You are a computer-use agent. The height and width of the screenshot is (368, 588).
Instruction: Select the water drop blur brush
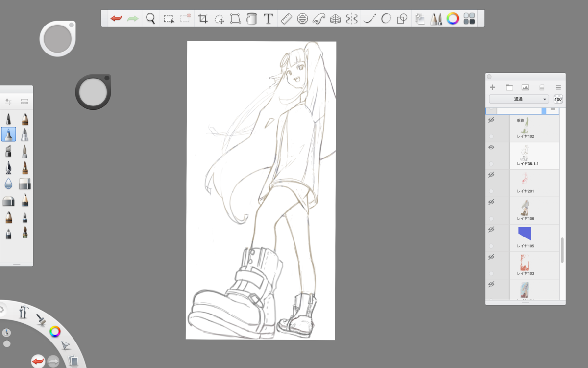[8, 184]
